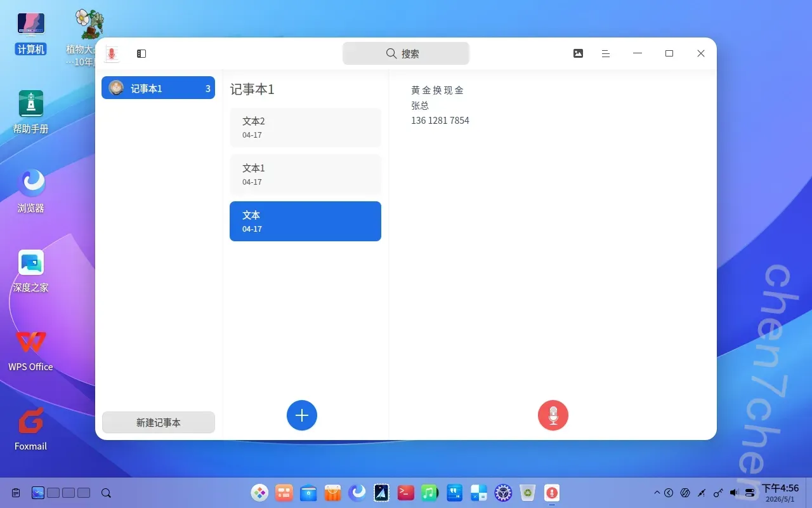
Task: Open the blue quotation-mark app in dock
Action: pyautogui.click(x=455, y=493)
